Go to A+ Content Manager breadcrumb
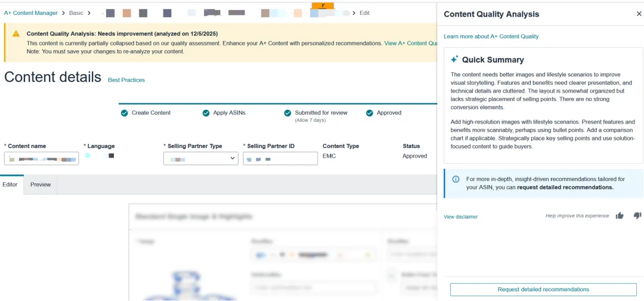Screen dimensions: 644x301 [31, 13]
